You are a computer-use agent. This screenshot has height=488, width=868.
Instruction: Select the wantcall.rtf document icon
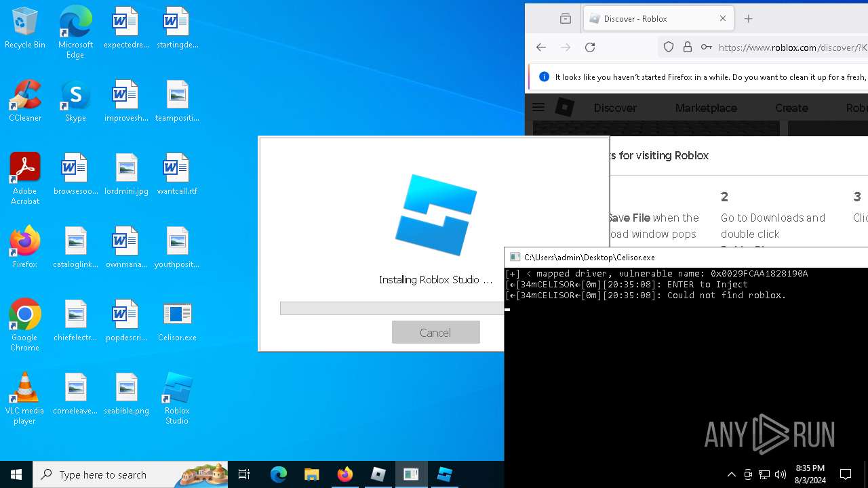click(x=177, y=174)
